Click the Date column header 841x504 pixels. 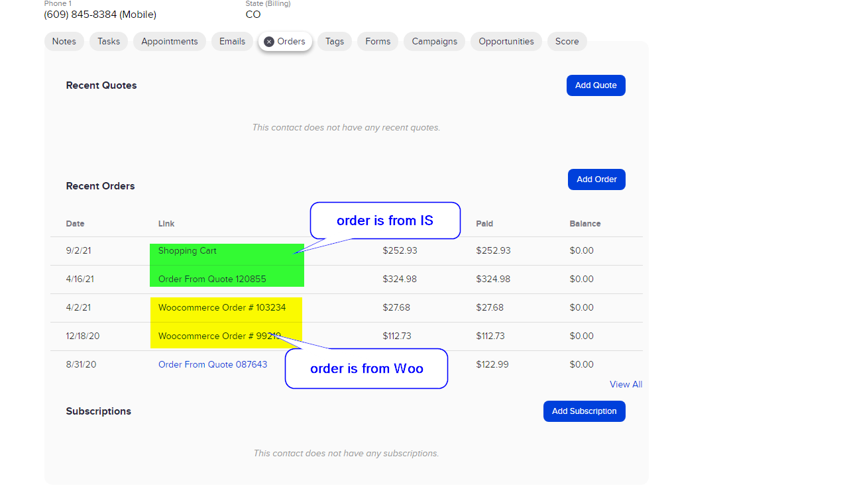76,224
